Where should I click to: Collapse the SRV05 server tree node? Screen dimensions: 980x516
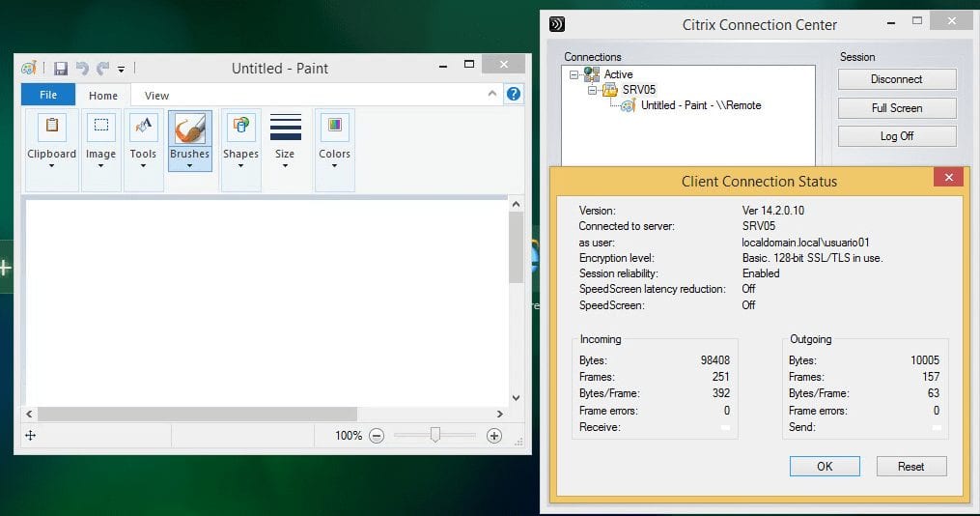(591, 90)
